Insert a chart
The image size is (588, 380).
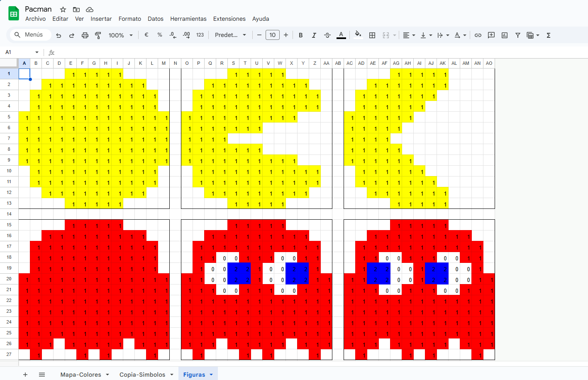pos(505,35)
